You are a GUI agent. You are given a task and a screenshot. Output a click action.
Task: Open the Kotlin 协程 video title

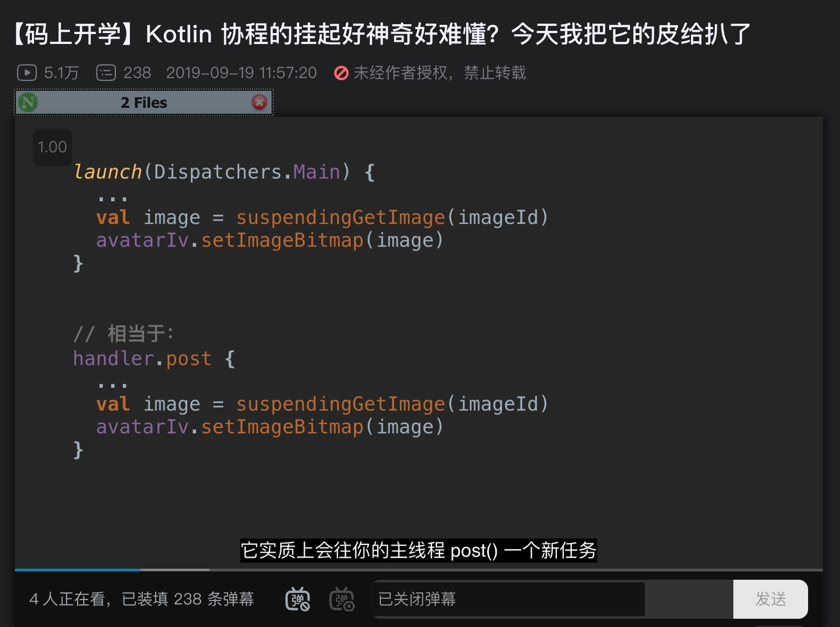pos(379,34)
